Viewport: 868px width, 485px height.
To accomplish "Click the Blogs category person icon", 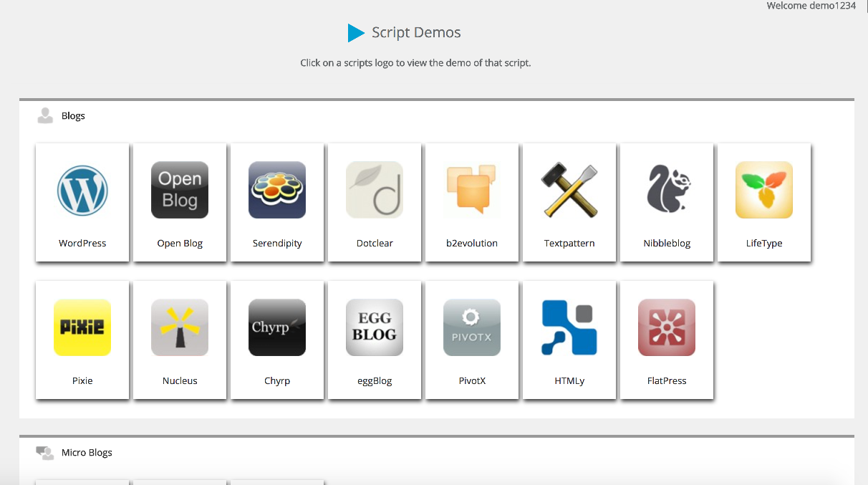I will point(45,116).
